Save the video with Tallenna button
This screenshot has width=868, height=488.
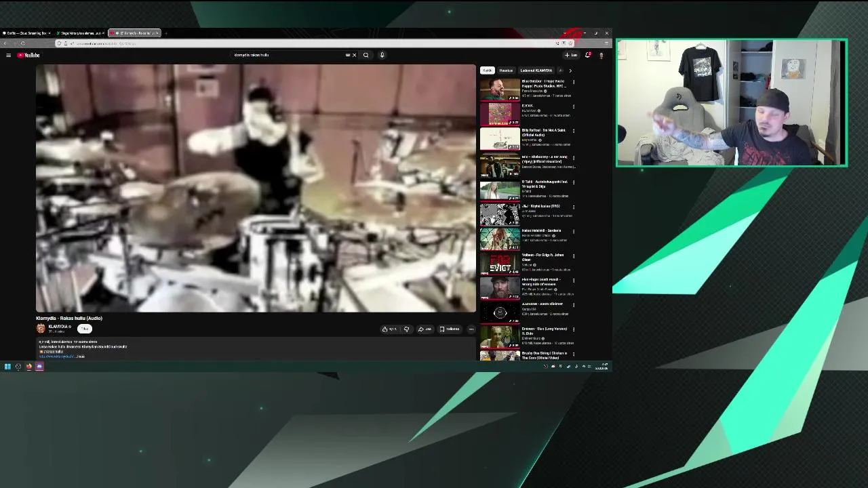pos(449,329)
